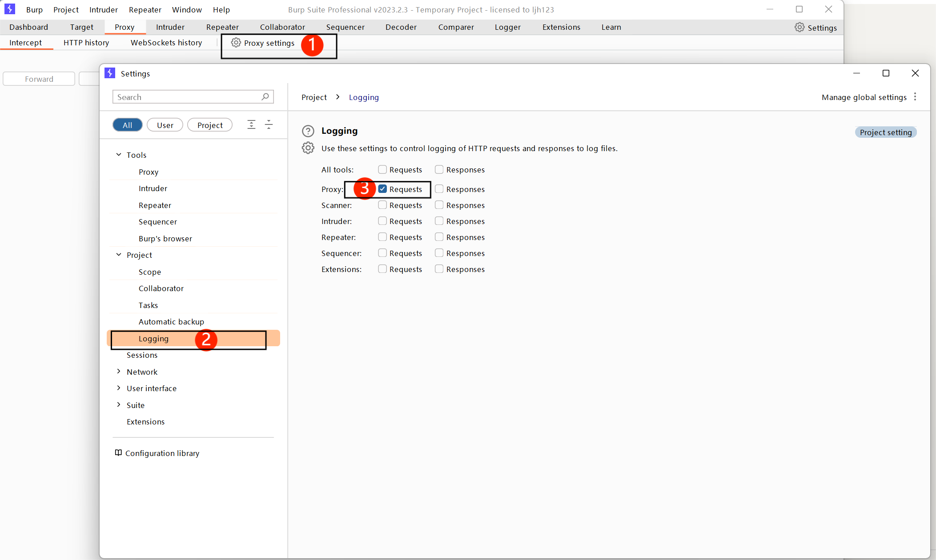This screenshot has width=936, height=560.
Task: Enable Scanner Requests logging
Action: 382,205
